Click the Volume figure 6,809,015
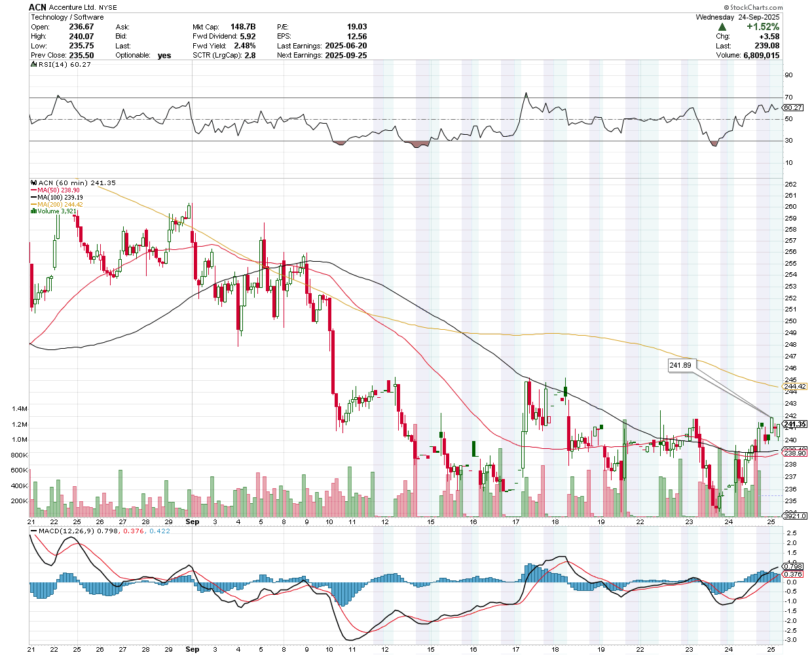812x655 pixels. [762, 56]
